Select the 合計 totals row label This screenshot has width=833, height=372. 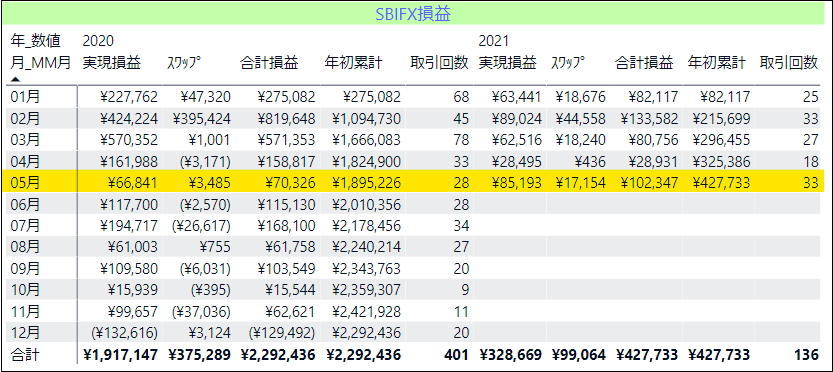pyautogui.click(x=25, y=354)
